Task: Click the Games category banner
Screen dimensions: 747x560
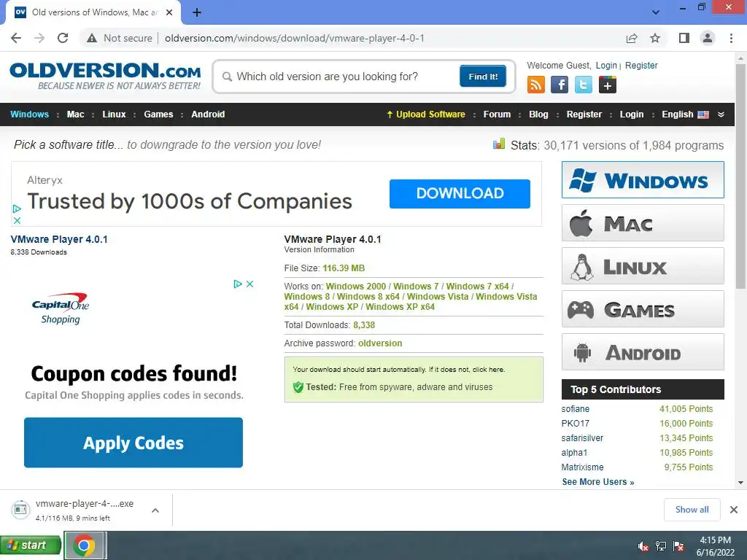Action: (643, 309)
